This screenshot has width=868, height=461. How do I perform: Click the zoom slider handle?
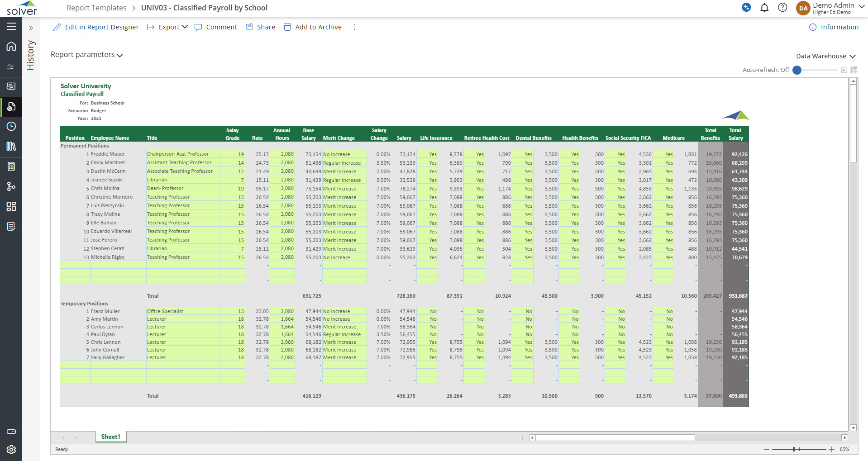(x=794, y=449)
